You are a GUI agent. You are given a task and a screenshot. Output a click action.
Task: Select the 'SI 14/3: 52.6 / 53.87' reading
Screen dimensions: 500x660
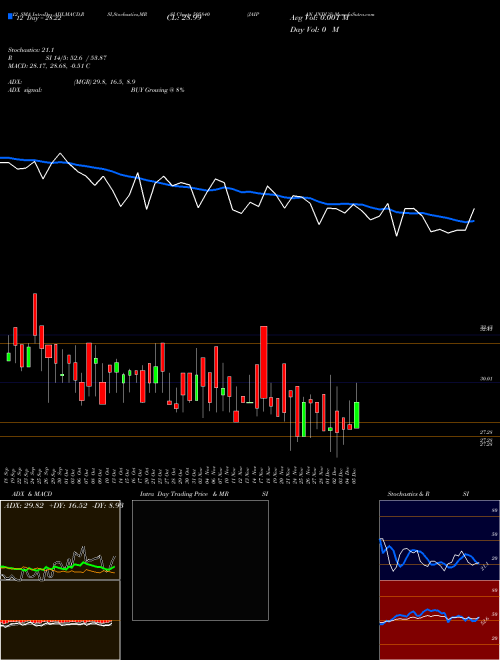point(76,58)
